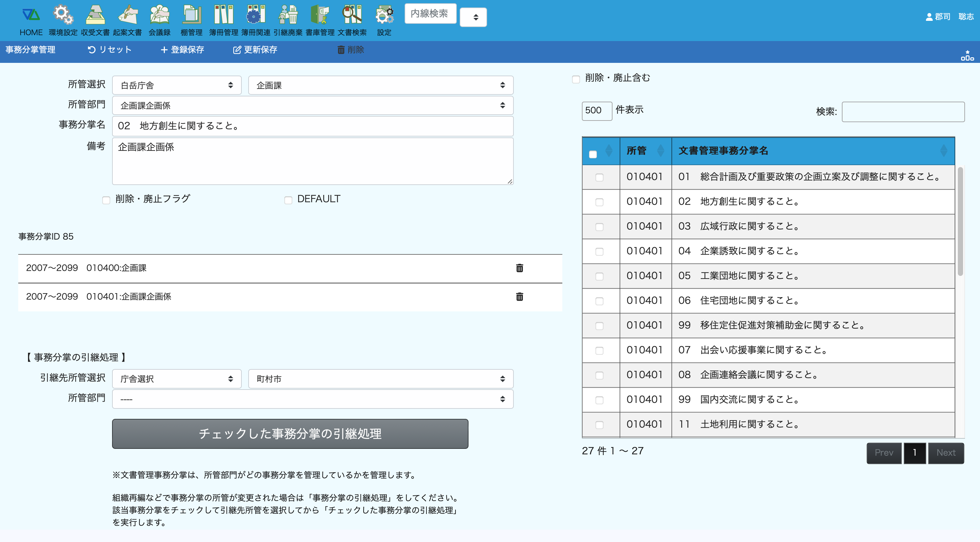Toggle the DEFAULT checkbox
Image resolution: width=980 pixels, height=542 pixels.
[x=288, y=200]
